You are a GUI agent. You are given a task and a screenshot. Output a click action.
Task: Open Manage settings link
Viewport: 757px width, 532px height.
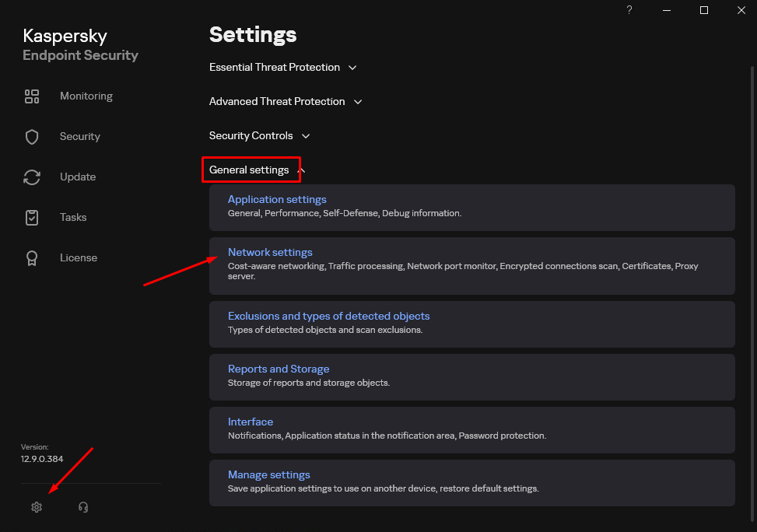(x=269, y=475)
